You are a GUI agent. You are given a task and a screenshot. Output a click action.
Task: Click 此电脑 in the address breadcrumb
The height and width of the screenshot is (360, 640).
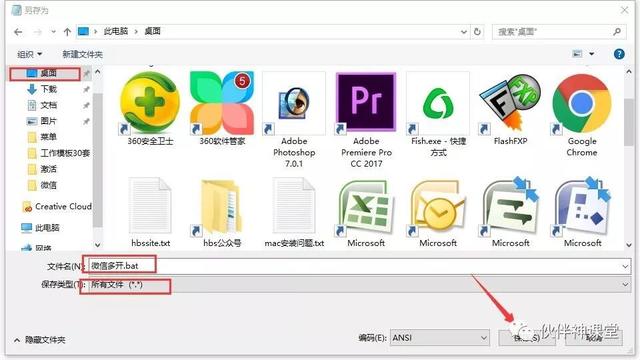(116, 31)
